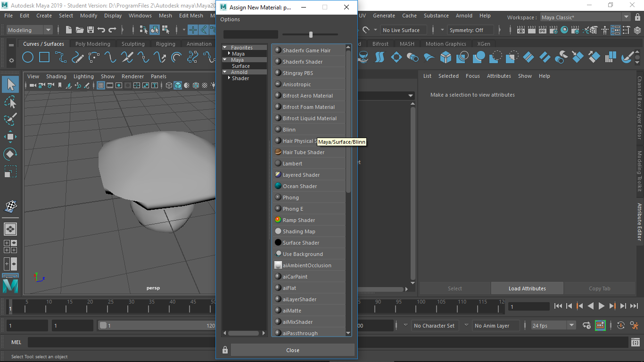
Task: Open the shelf settings gear icon
Action: click(x=11, y=61)
